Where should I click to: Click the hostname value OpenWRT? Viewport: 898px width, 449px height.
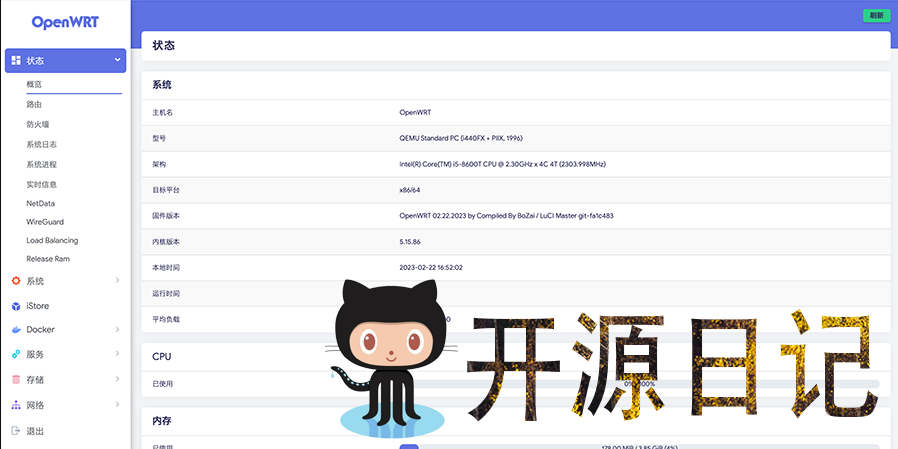415,112
